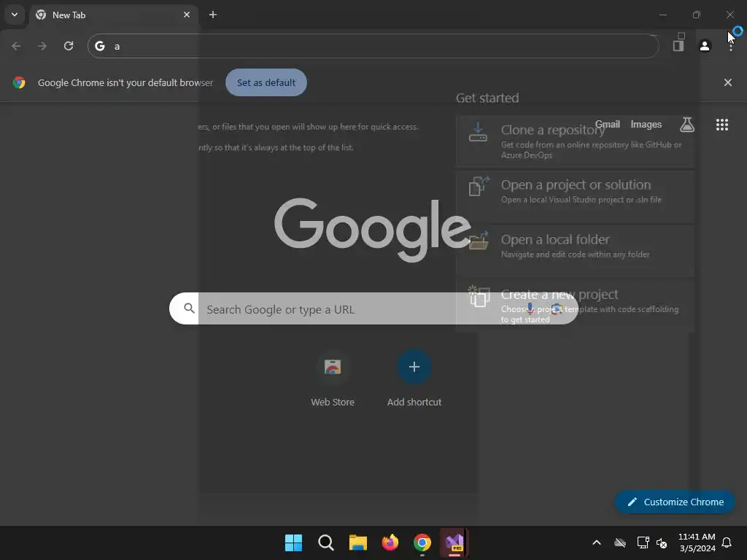
Task: Click the Add shortcut button
Action: point(414,378)
